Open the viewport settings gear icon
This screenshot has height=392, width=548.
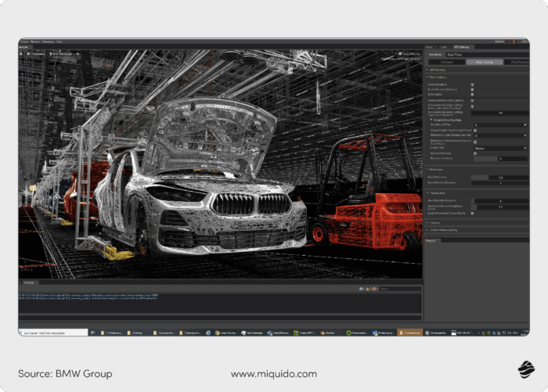[21, 54]
